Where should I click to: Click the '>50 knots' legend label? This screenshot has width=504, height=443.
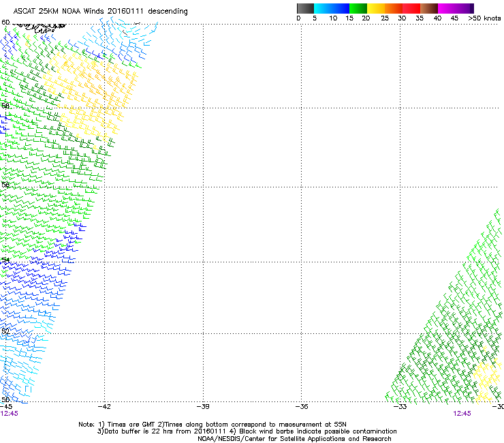[x=484, y=18]
